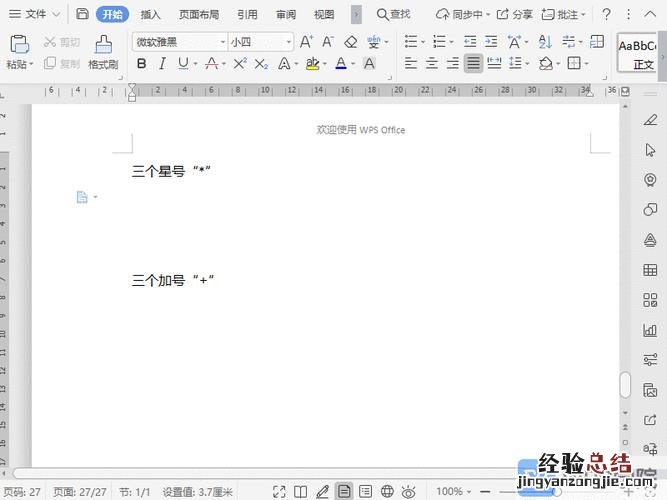Viewport: 667px width, 500px height.
Task: Toggle bold formatting
Action: (142, 64)
